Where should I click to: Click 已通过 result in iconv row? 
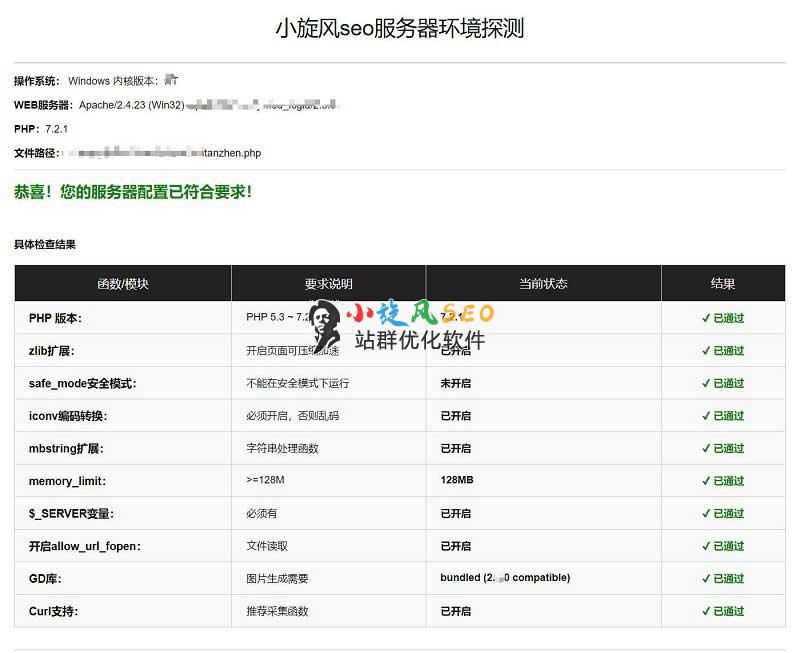pyautogui.click(x=723, y=416)
